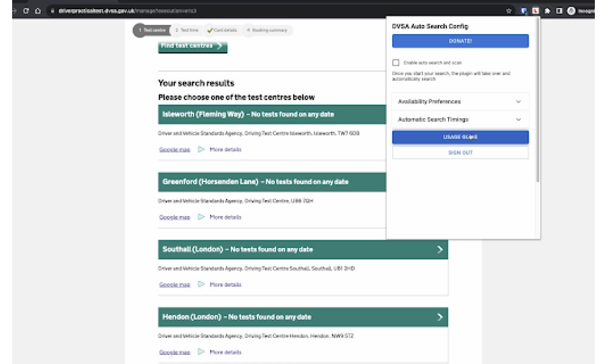Open the USAGE GUIDE button

pyautogui.click(x=460, y=137)
